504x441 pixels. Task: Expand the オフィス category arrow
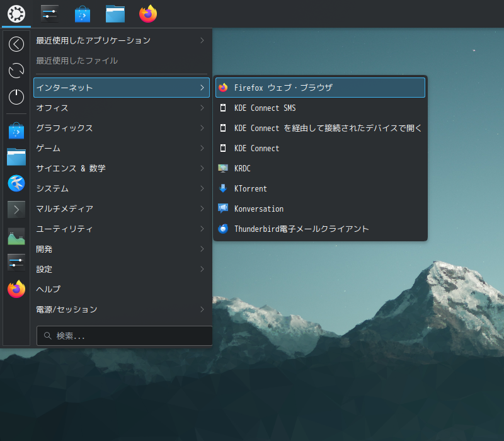click(202, 108)
